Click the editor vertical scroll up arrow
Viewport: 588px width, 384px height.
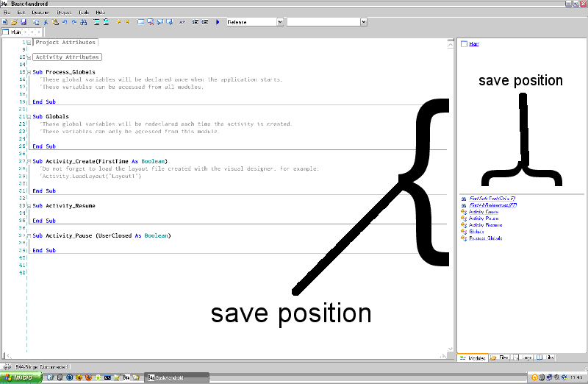450,45
